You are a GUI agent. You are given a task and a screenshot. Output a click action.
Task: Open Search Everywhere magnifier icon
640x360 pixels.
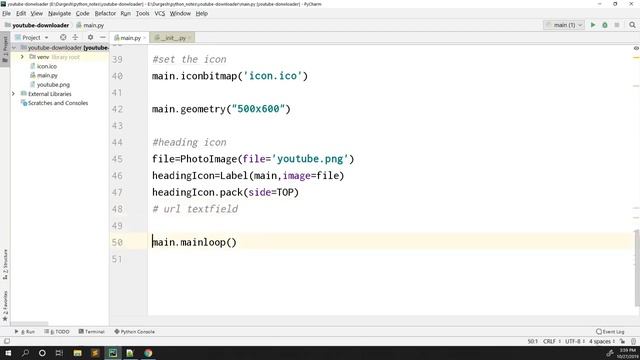pyautogui.click(x=632, y=25)
